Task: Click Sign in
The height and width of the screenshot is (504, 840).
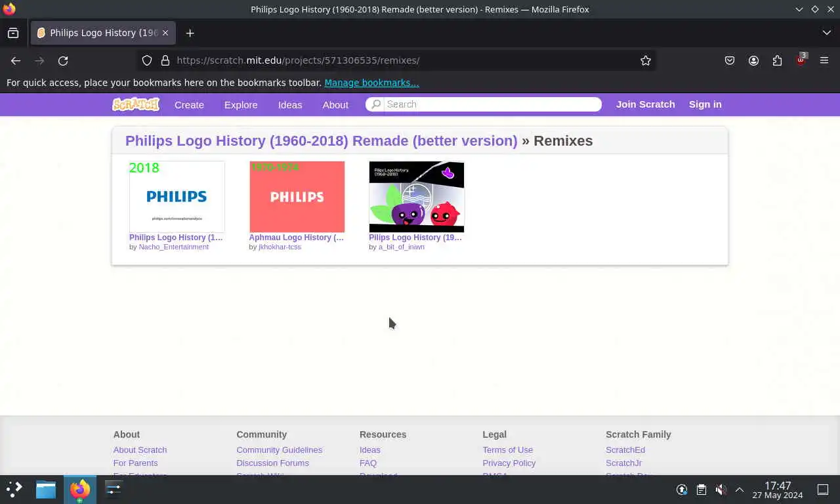Action: coord(705,104)
